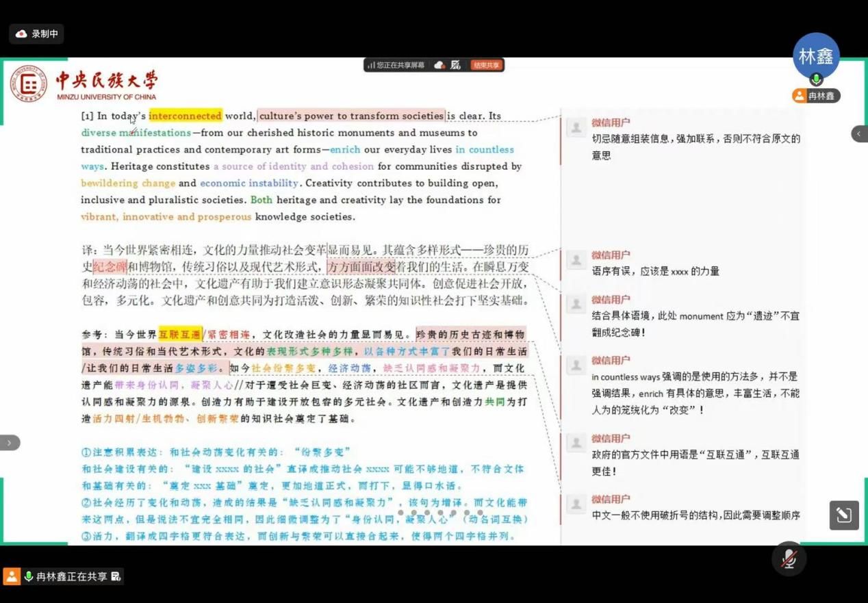
Task: Expand the left side panel arrow
Action: 10,443
